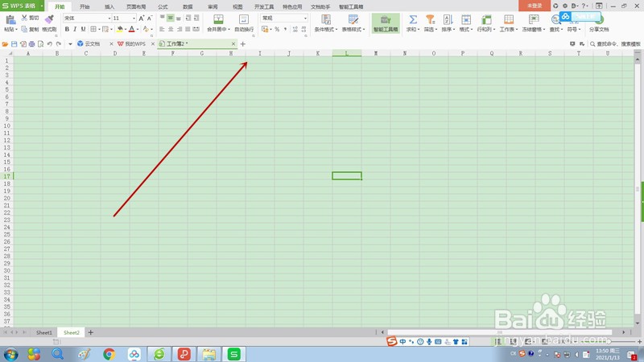Expand the fill color dropdown arrow

pos(126,30)
